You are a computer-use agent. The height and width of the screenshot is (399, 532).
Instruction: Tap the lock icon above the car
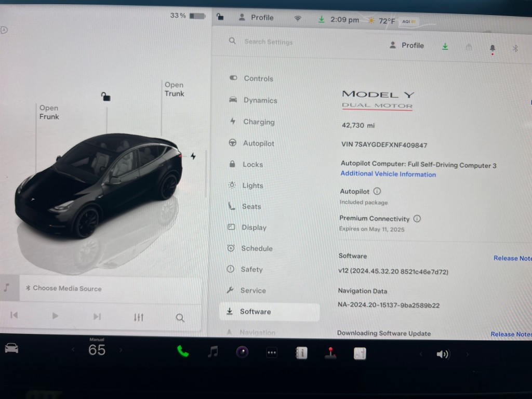pyautogui.click(x=105, y=97)
